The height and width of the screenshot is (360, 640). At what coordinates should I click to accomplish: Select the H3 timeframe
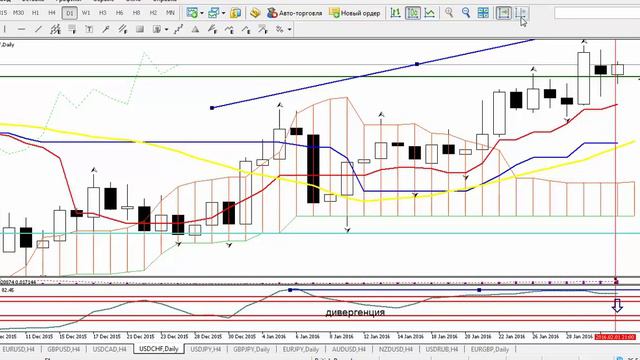[x=102, y=13]
